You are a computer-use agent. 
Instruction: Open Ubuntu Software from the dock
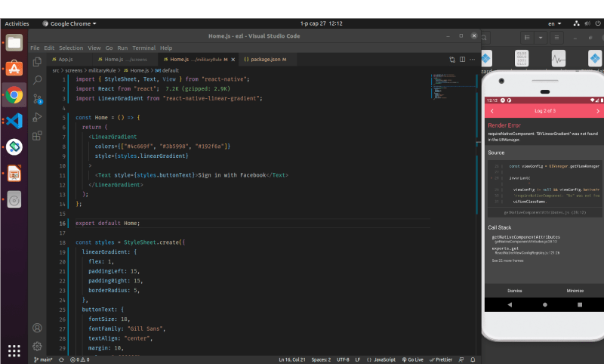[x=14, y=69]
